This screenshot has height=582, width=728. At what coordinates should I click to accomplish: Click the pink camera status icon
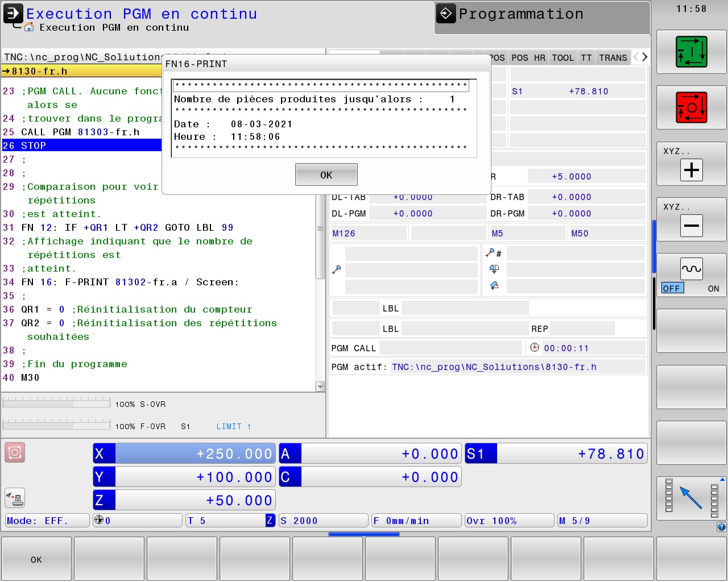pyautogui.click(x=15, y=452)
